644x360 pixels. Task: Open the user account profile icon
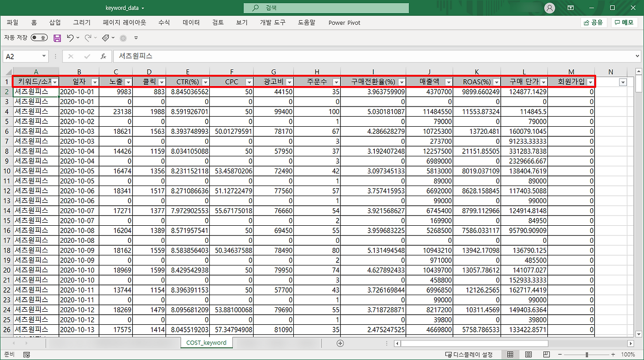click(x=549, y=8)
